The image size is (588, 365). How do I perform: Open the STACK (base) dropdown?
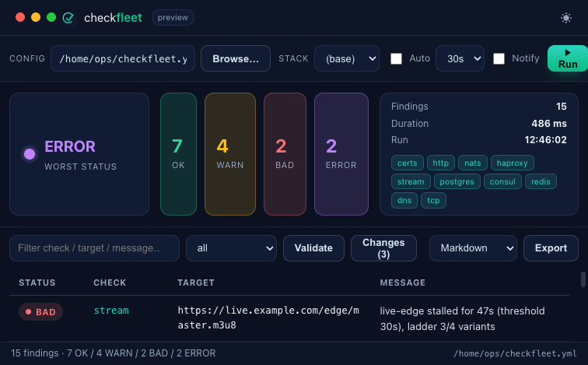(347, 58)
